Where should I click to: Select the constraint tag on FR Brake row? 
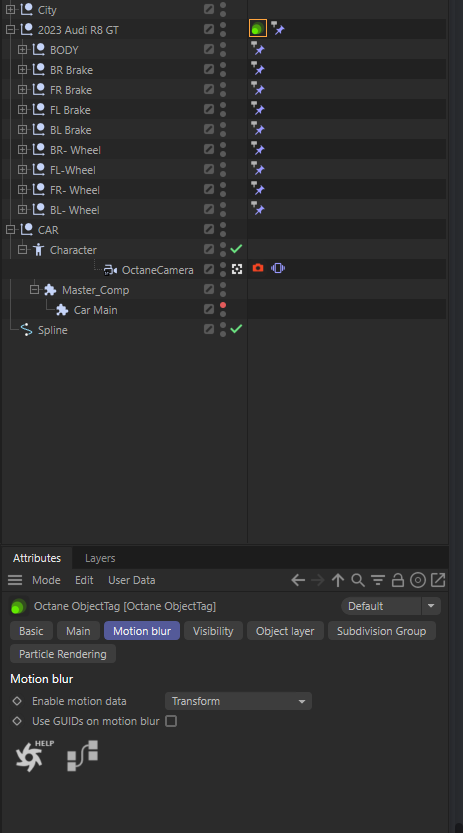click(258, 89)
